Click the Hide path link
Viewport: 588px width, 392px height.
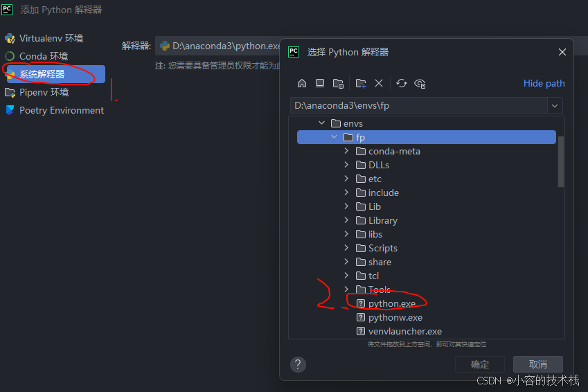(544, 83)
